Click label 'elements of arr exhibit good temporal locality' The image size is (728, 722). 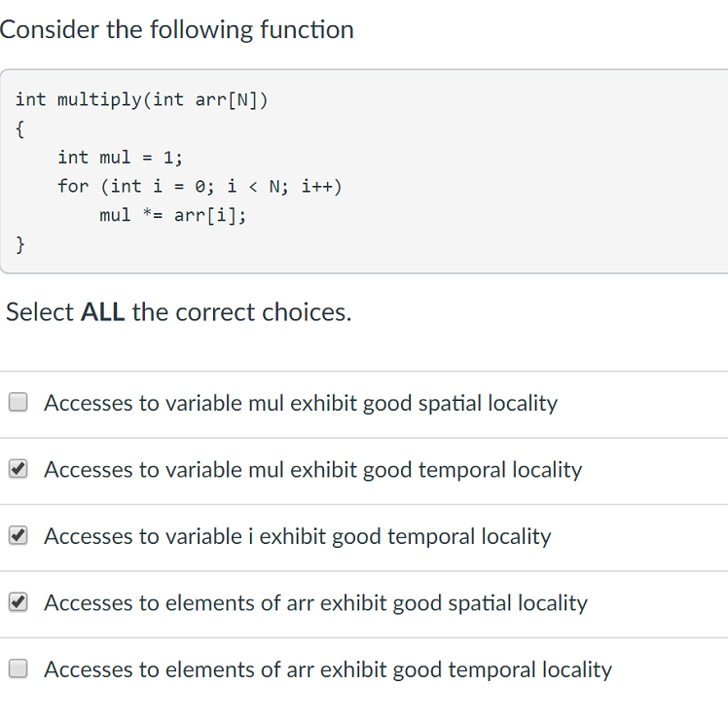pyautogui.click(x=388, y=670)
